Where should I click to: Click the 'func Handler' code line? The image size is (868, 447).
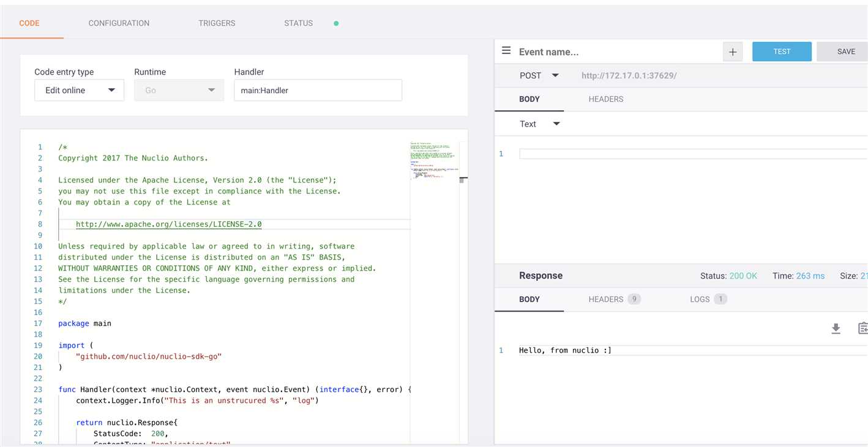[x=235, y=389]
